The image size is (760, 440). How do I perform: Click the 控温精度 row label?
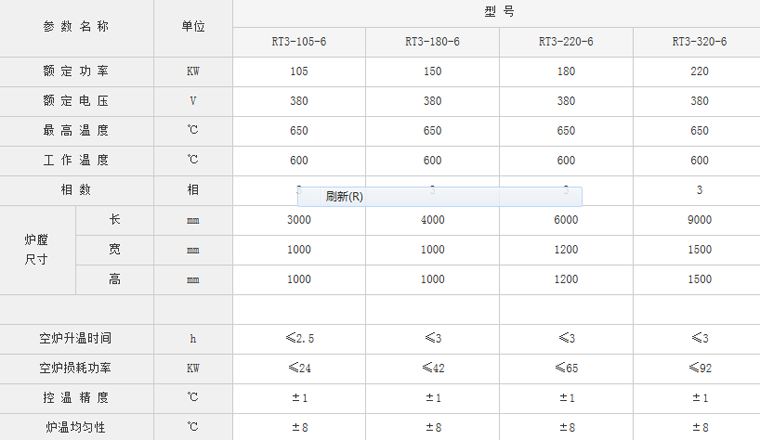point(76,398)
